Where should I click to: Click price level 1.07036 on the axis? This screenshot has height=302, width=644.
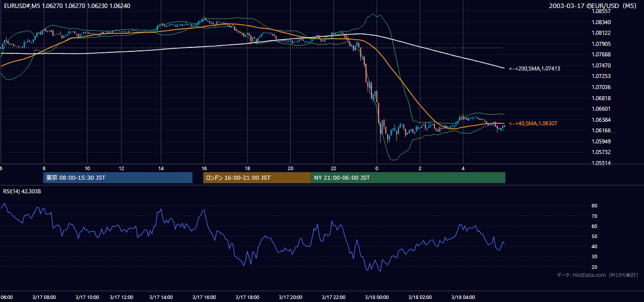click(601, 87)
